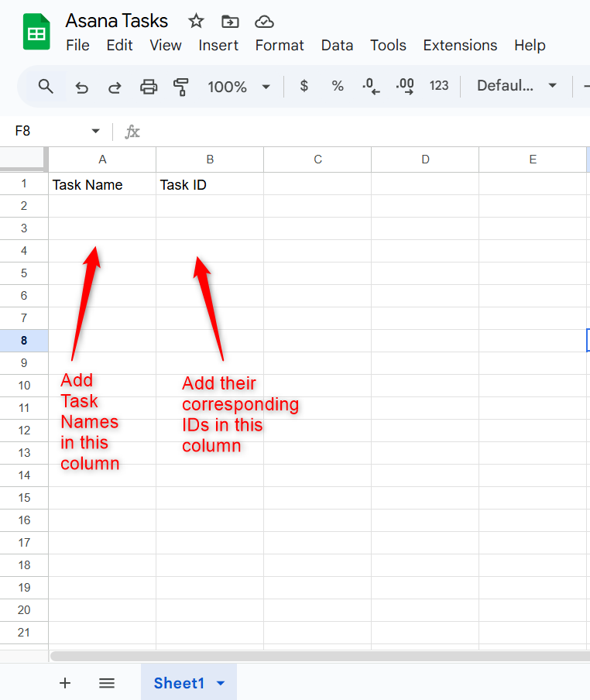Check the cloud document status icon
Screen dimensions: 590x700
pos(264,21)
